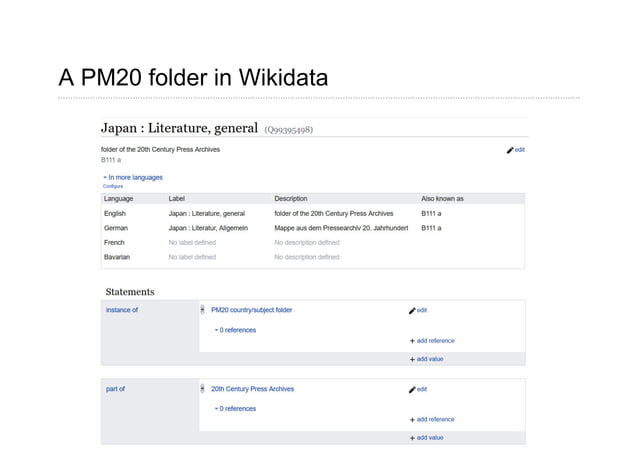Expand 0 references under part of
Viewport: 638px width, 451px height.
[x=236, y=409]
